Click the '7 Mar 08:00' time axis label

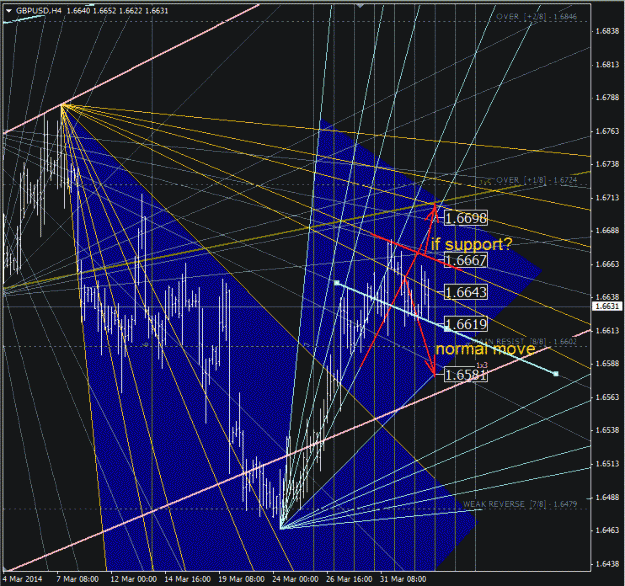(x=77, y=579)
